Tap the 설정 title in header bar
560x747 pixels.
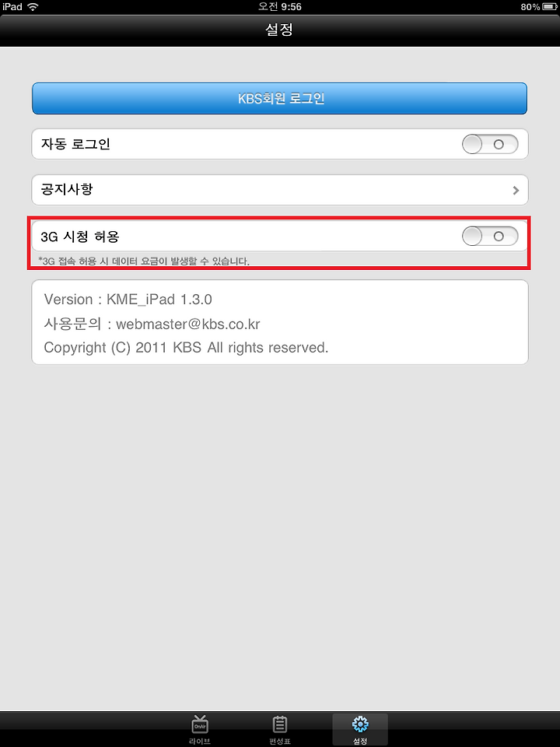(279, 30)
